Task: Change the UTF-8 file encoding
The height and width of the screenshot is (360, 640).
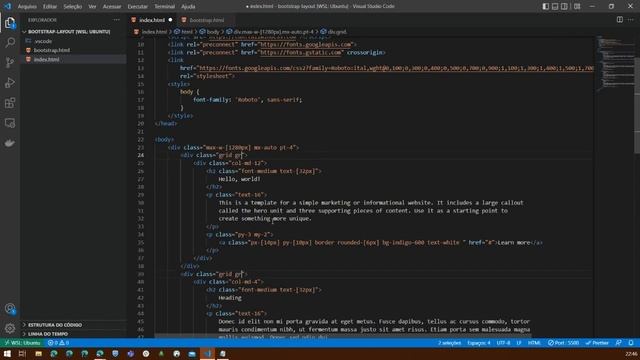Action: [x=503, y=343]
